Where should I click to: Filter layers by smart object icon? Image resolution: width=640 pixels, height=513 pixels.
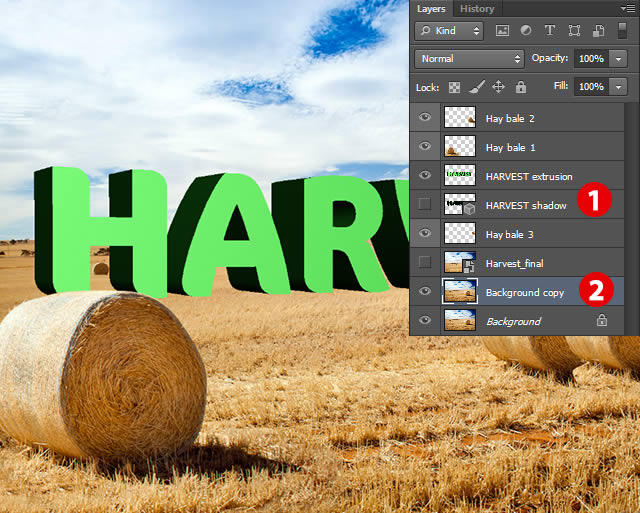pyautogui.click(x=598, y=31)
